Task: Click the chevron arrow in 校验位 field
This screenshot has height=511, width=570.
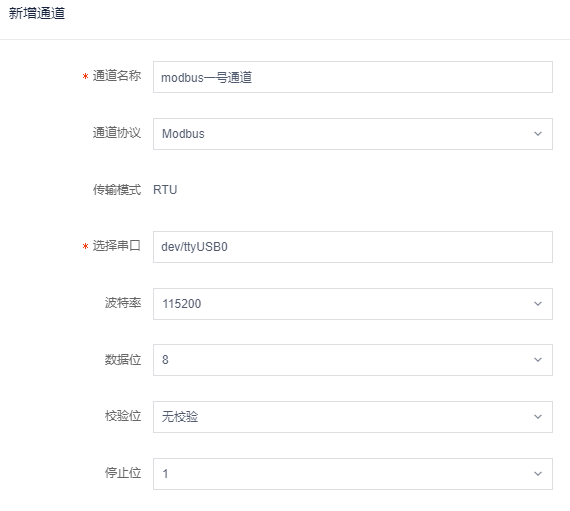Action: (x=538, y=417)
